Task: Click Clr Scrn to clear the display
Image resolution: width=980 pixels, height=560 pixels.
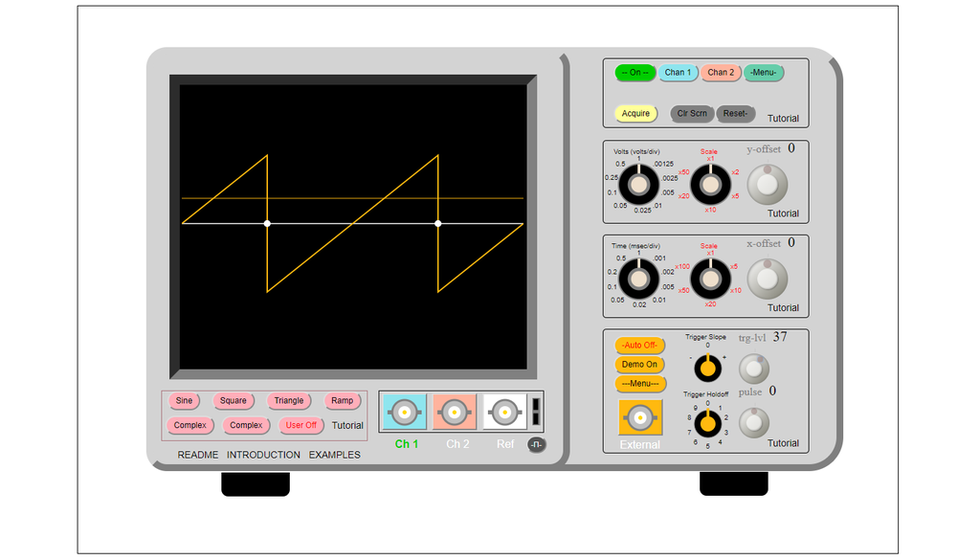Action: tap(691, 113)
